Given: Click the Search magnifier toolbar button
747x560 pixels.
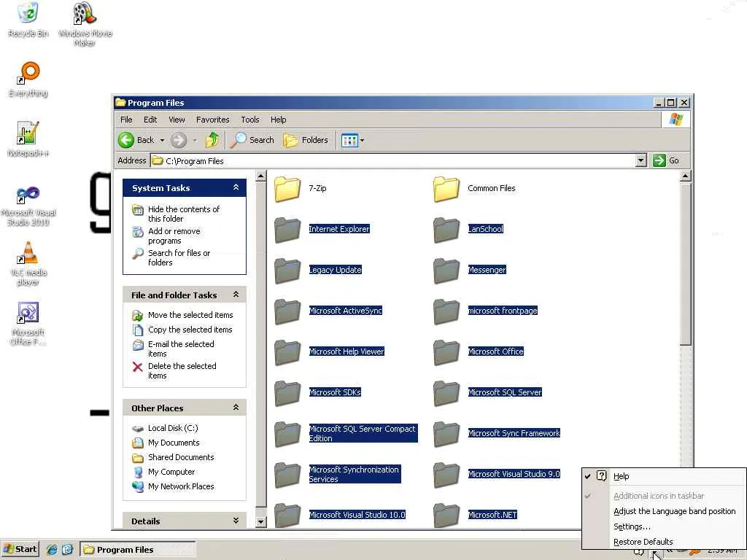Looking at the screenshot, I should (252, 140).
